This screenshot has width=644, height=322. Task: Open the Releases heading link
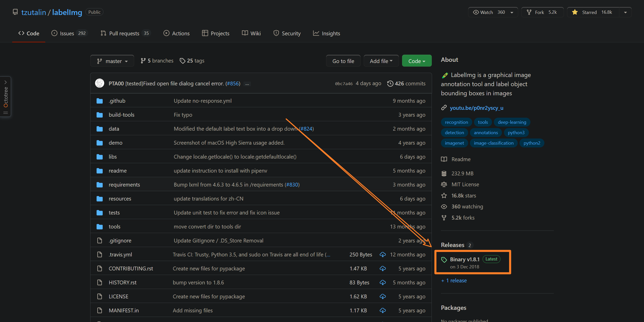[453, 245]
